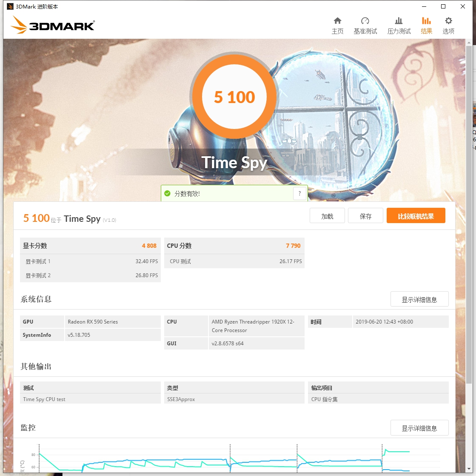Expand 显示详细信息 under 系统信息
This screenshot has width=476, height=476.
(419, 299)
